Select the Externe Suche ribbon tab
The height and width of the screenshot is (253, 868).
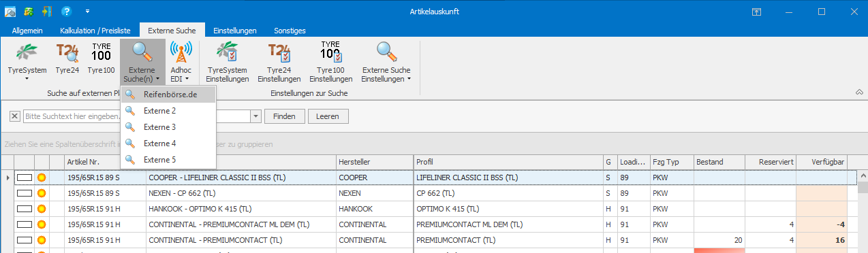point(172,31)
